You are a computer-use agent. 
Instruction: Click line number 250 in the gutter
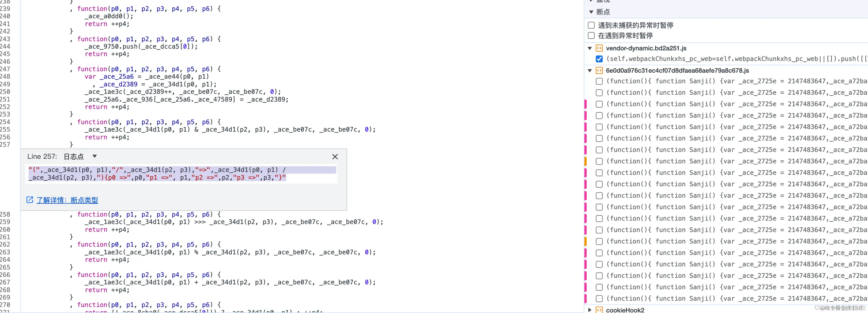point(5,92)
